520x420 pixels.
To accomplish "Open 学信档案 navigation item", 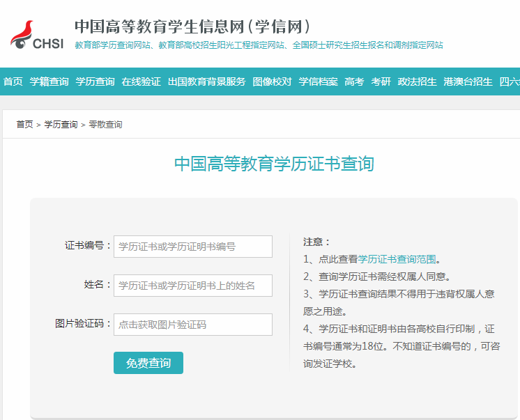I will (318, 81).
